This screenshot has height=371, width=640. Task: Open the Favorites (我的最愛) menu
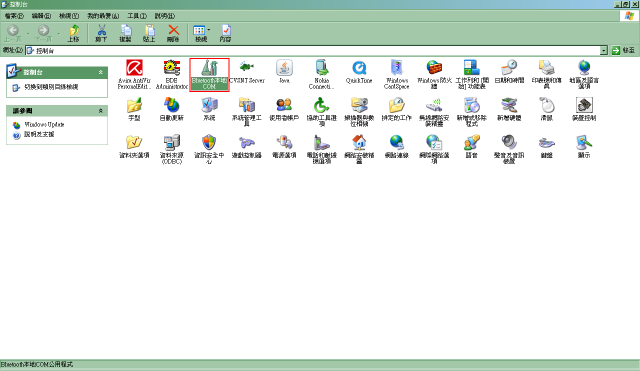click(x=103, y=16)
